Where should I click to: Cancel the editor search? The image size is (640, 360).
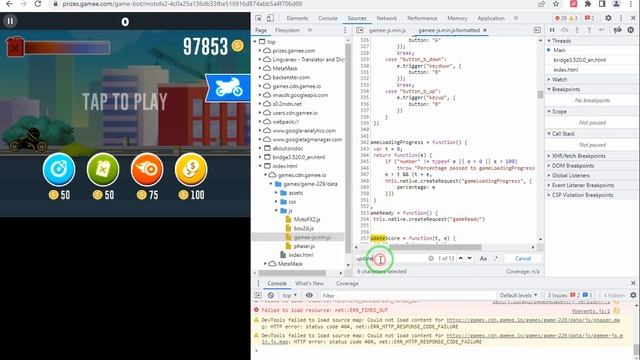click(x=523, y=258)
